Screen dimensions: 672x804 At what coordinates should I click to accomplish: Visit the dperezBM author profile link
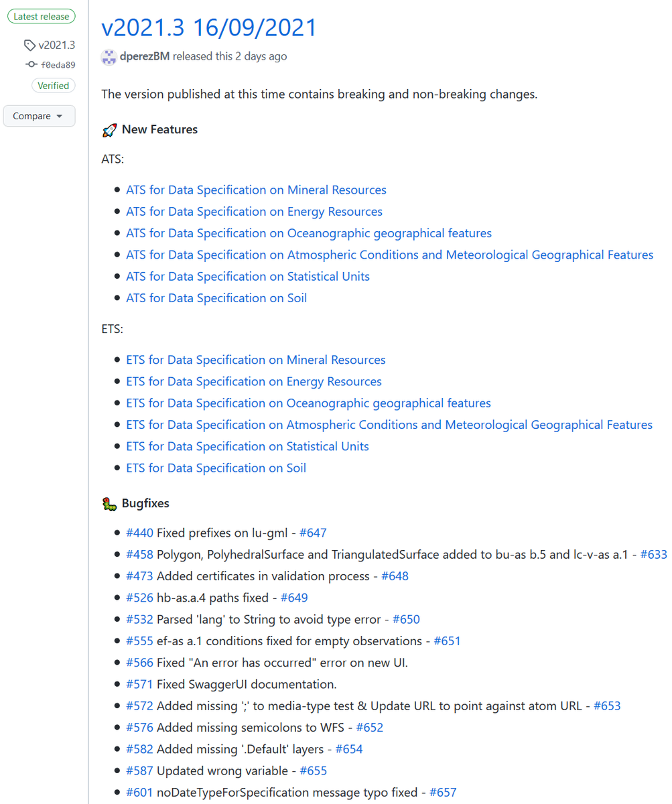pyautogui.click(x=144, y=56)
